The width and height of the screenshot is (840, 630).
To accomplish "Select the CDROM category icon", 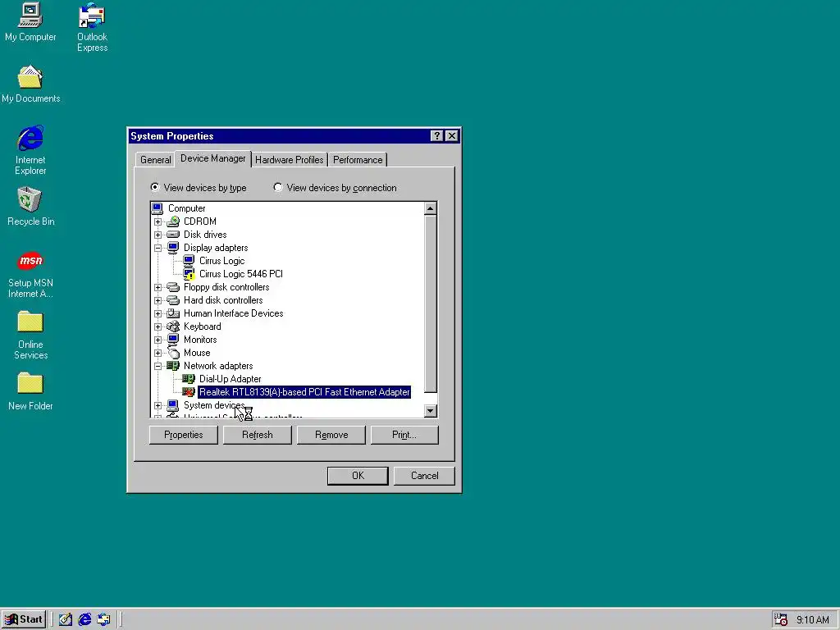I will (172, 221).
